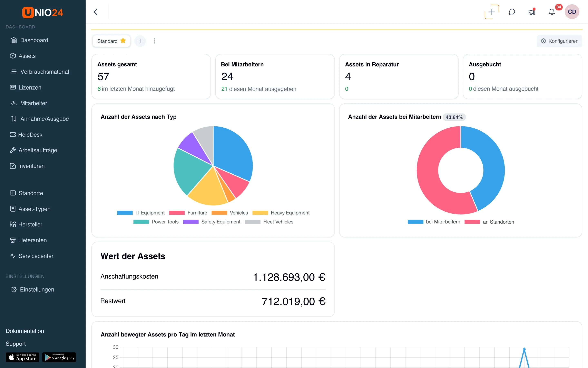Add a new dashboard view with plus
Screen dimensions: 588x368
[140, 41]
